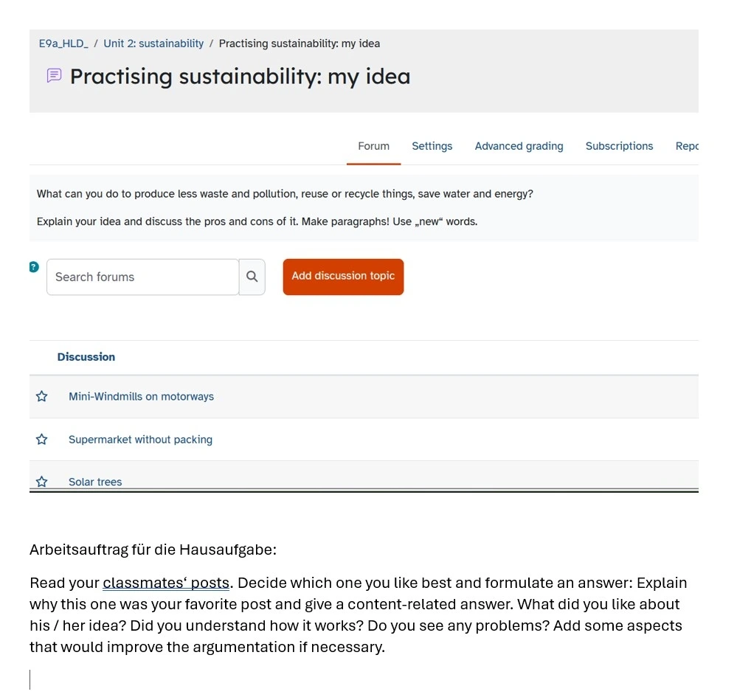Switch to the Forum tab

coord(373,146)
